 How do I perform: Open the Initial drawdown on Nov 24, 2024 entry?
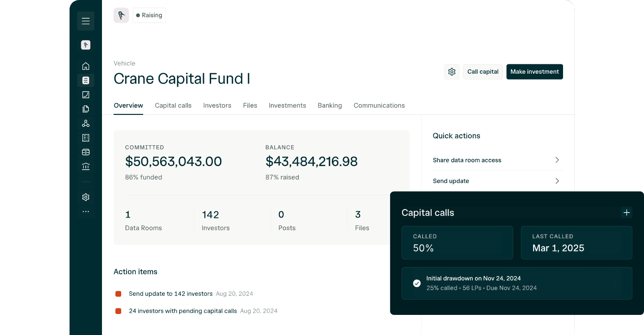[x=517, y=283]
